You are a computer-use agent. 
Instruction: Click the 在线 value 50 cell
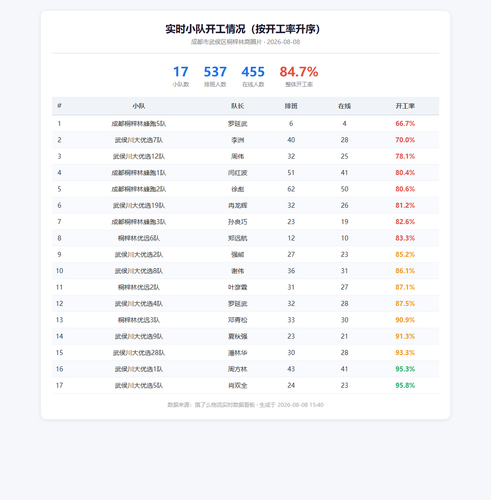tap(344, 189)
